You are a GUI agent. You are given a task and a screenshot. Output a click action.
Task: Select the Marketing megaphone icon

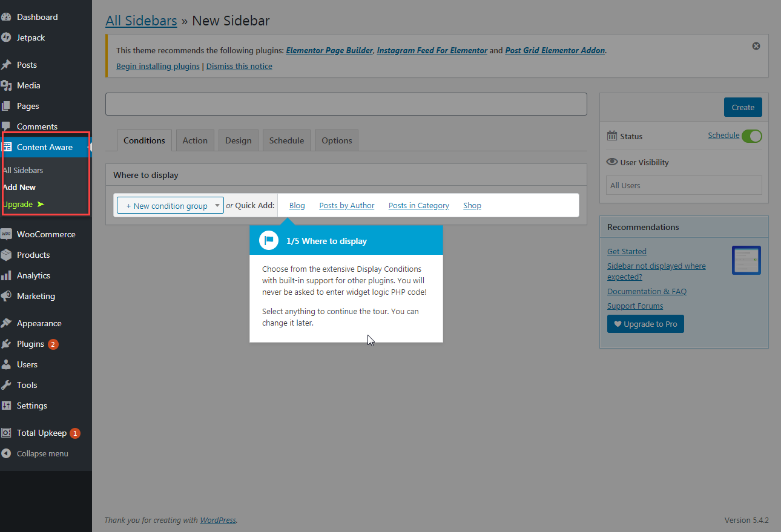tap(8, 296)
